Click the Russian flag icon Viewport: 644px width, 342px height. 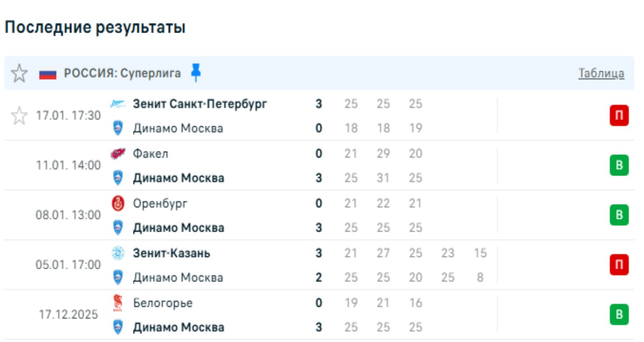(48, 74)
